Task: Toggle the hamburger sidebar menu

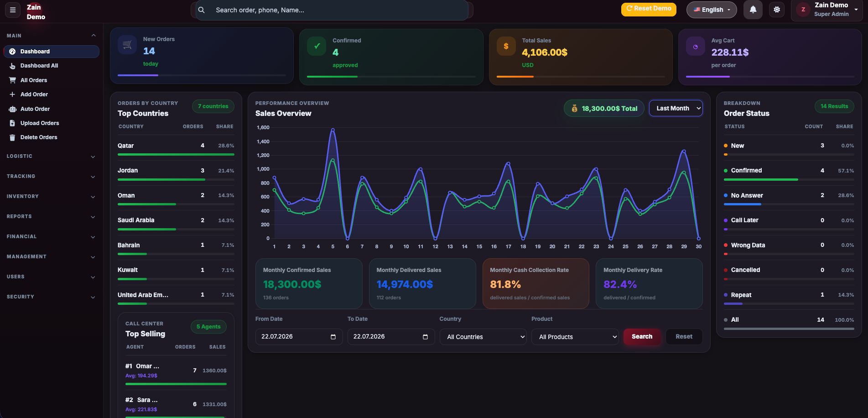Action: point(13,10)
